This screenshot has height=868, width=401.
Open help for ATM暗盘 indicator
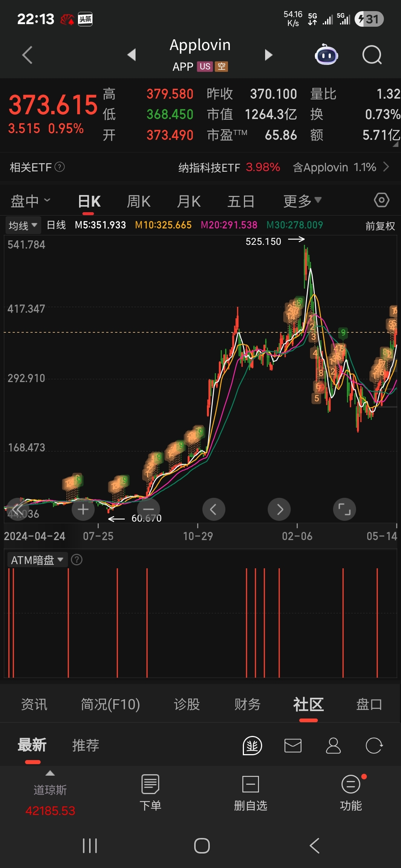[76, 560]
